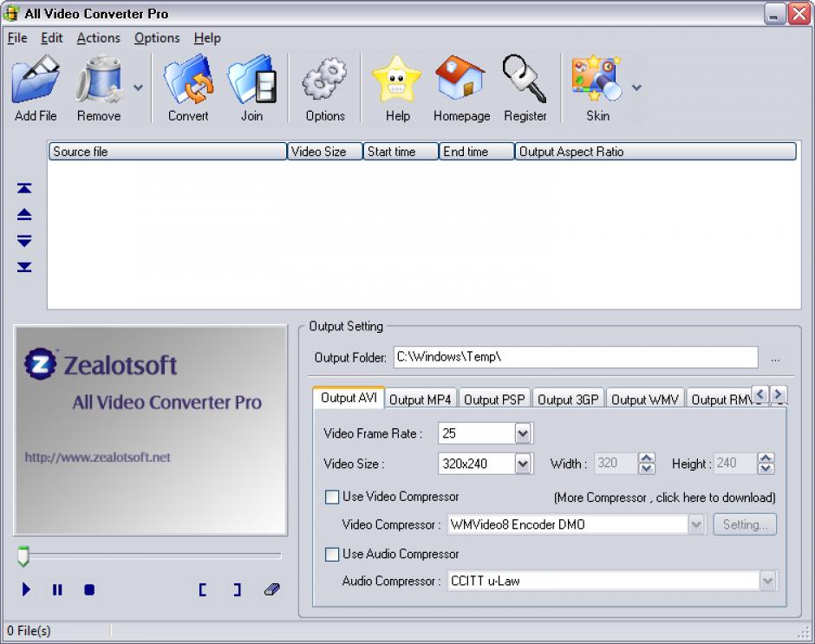Image resolution: width=815 pixels, height=644 pixels.
Task: Switch to the Output 3GP tab
Action: pyautogui.click(x=568, y=400)
